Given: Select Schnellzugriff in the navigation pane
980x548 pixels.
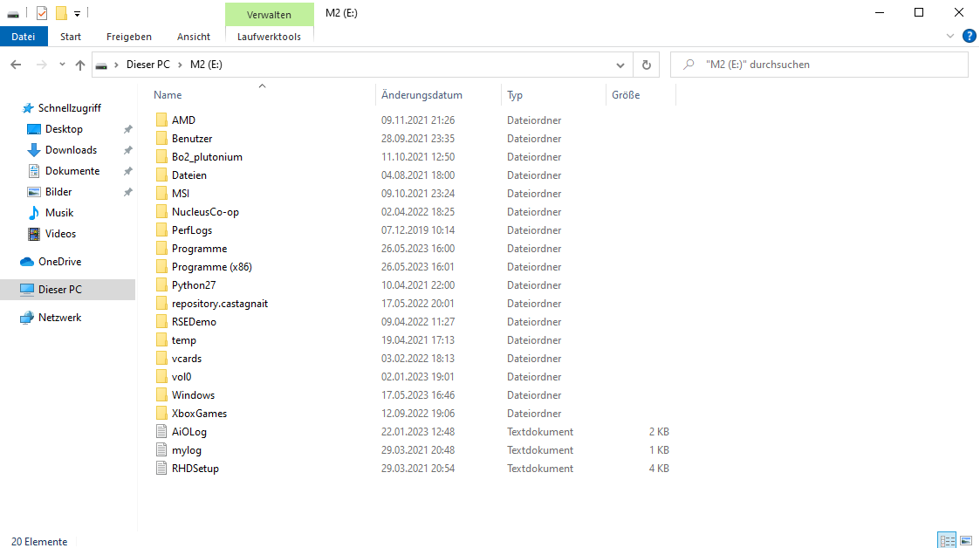Looking at the screenshot, I should (69, 108).
